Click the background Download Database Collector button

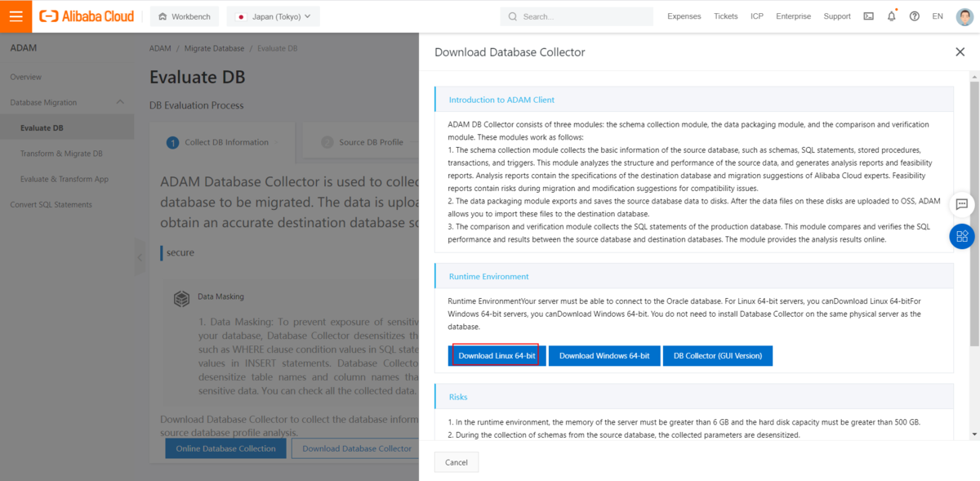coord(357,448)
